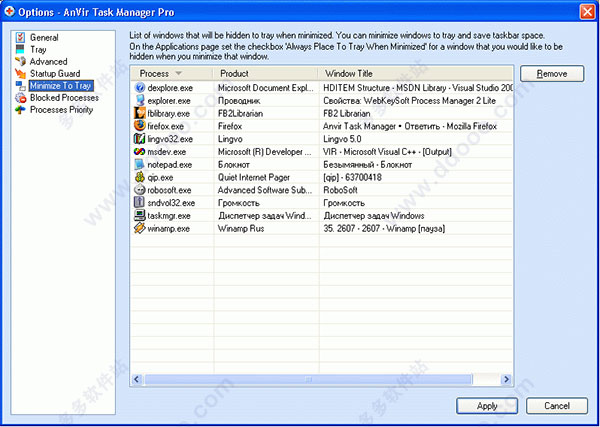Click the '[qip] - 63700418' title cell

[x=352, y=177]
